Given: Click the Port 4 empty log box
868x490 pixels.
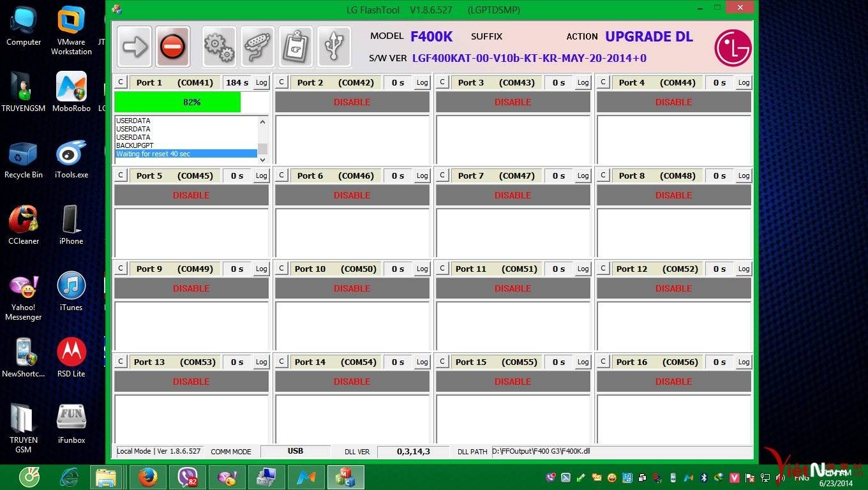Looking at the screenshot, I should click(674, 140).
